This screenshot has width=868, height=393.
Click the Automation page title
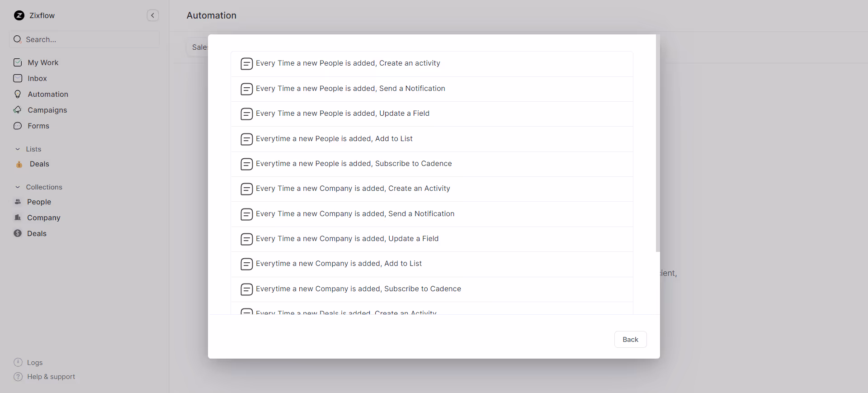click(x=212, y=15)
